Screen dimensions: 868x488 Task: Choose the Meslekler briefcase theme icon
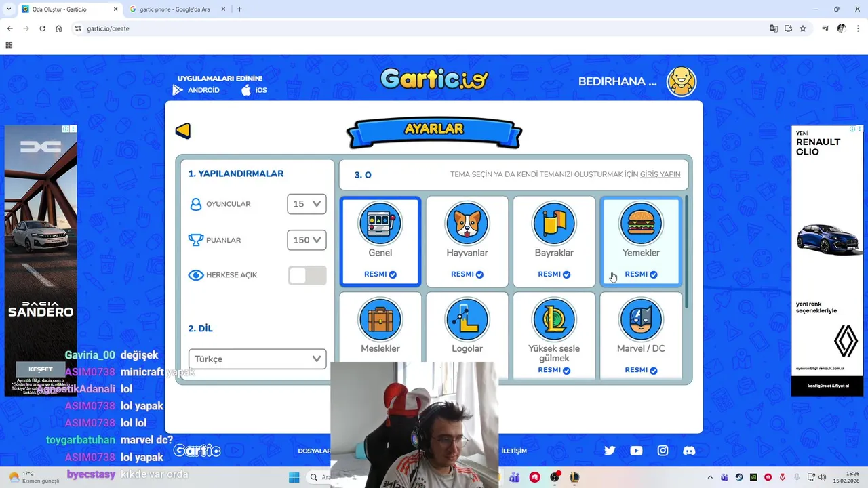(380, 319)
